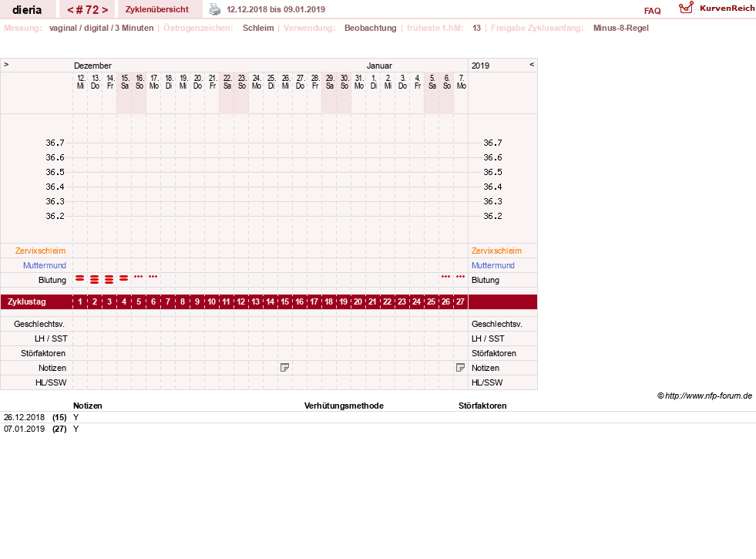This screenshot has width=756, height=559.
Task: Select cycle day 10 in the Zyklustag bar
Action: click(x=212, y=302)
